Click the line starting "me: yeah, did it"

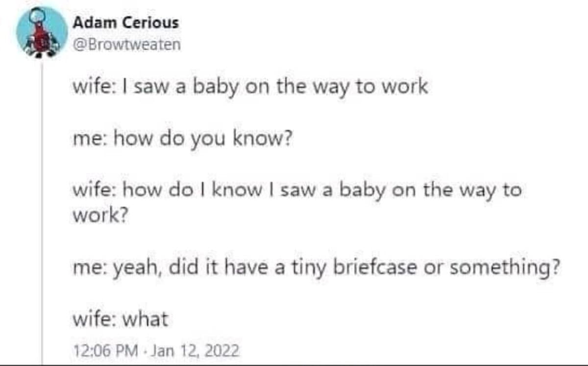click(316, 268)
